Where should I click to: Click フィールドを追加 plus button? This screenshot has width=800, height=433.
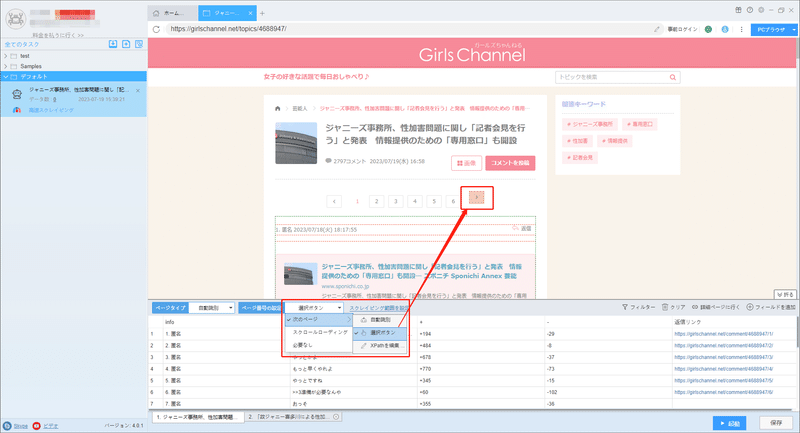[771, 307]
